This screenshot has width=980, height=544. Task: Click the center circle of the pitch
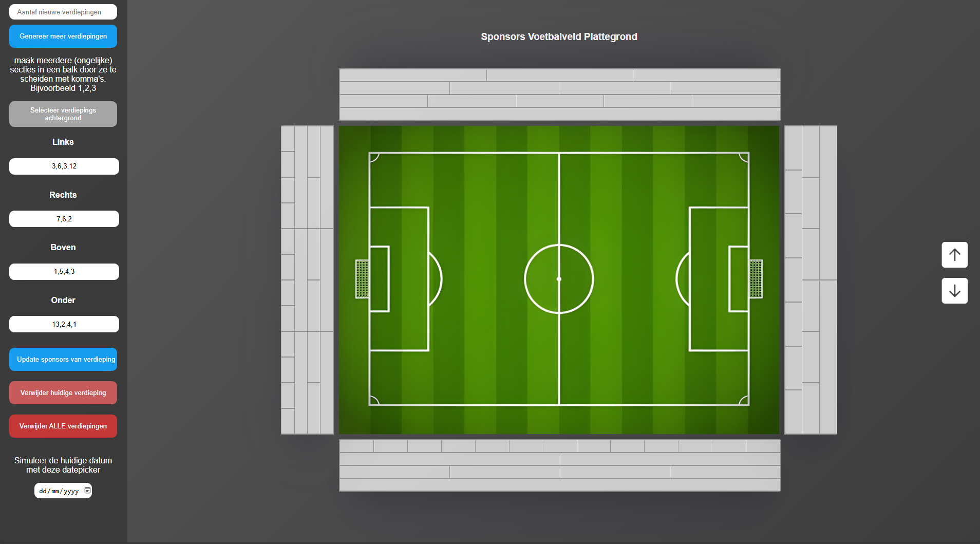pos(559,279)
